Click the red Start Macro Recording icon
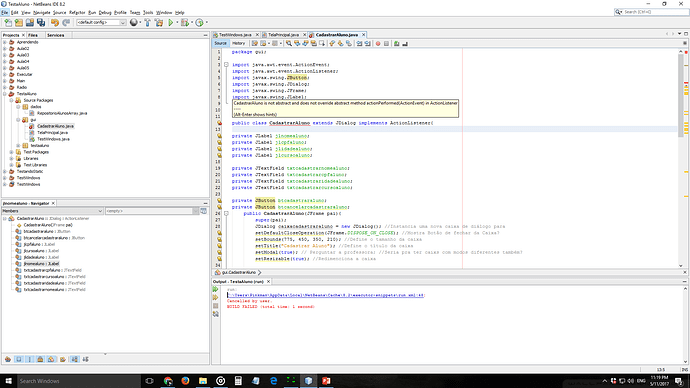Screen dimensions: 690x388 pos(378,44)
